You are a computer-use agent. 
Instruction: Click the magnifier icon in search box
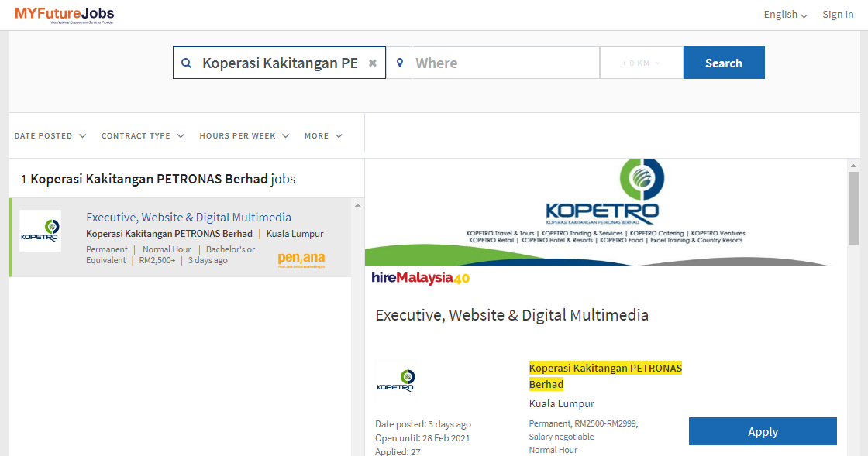click(x=187, y=63)
